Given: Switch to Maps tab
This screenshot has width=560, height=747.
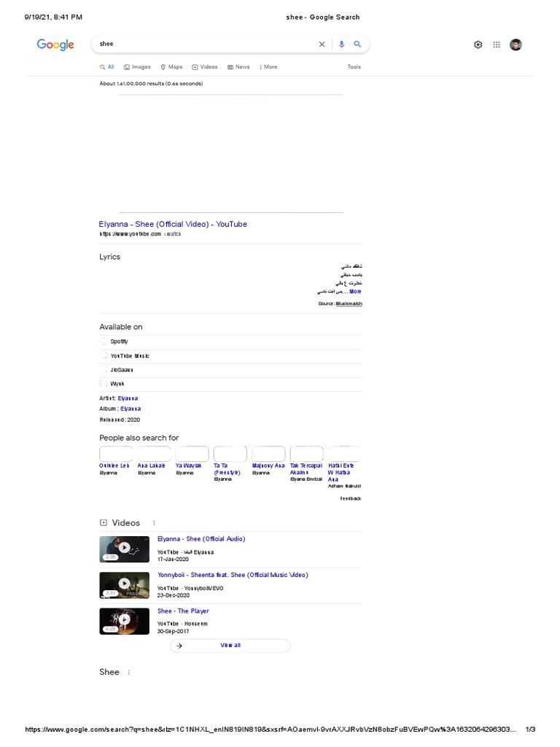Looking at the screenshot, I should coord(171,67).
